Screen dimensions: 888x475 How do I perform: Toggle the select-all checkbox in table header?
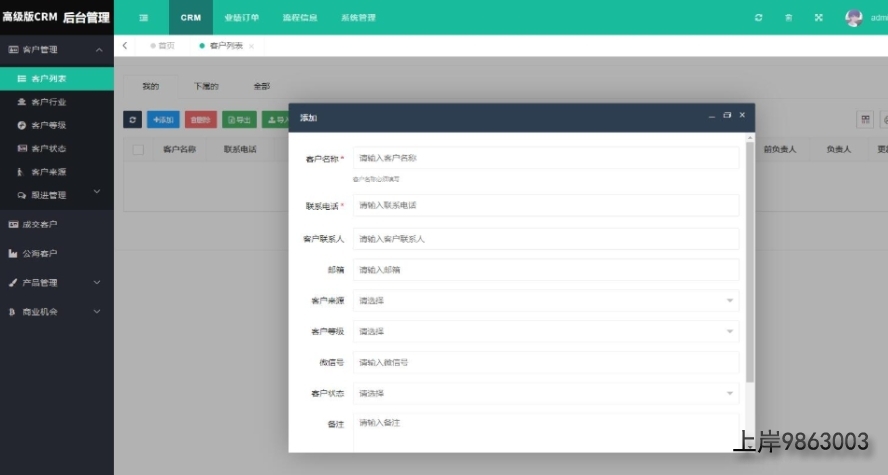138,150
